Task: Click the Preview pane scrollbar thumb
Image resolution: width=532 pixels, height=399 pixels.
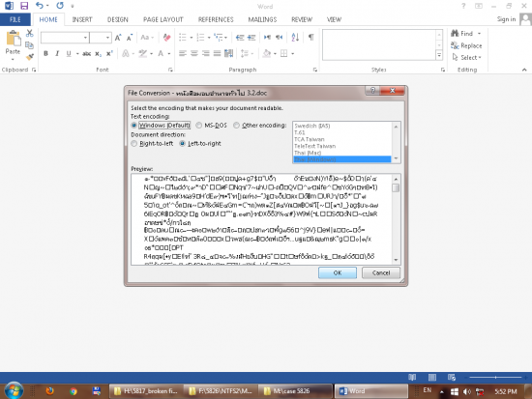Action: pos(396,187)
